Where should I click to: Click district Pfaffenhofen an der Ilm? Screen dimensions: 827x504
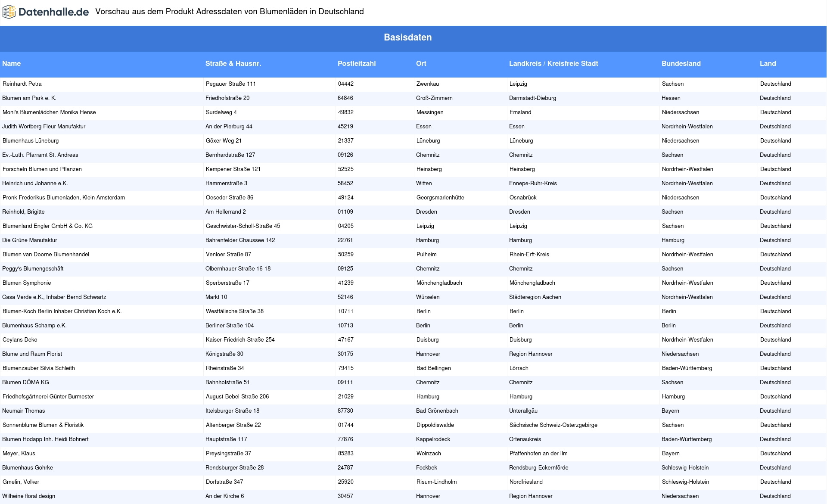point(539,454)
